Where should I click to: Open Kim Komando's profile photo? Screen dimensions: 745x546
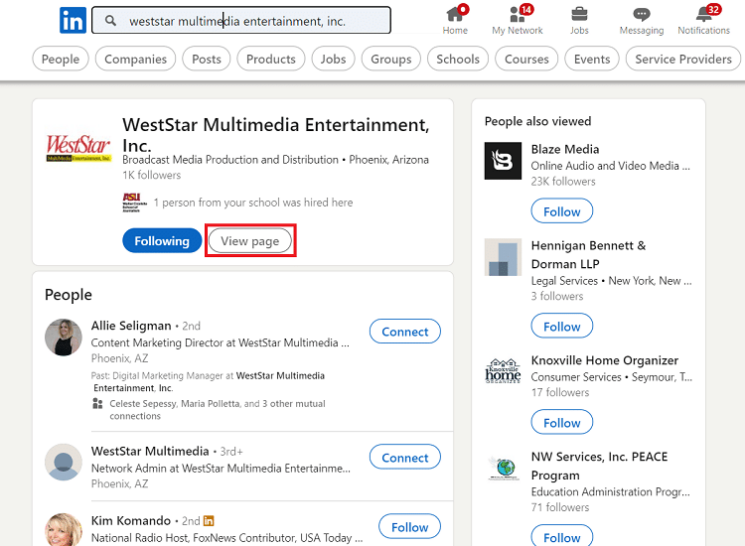pyautogui.click(x=63, y=529)
